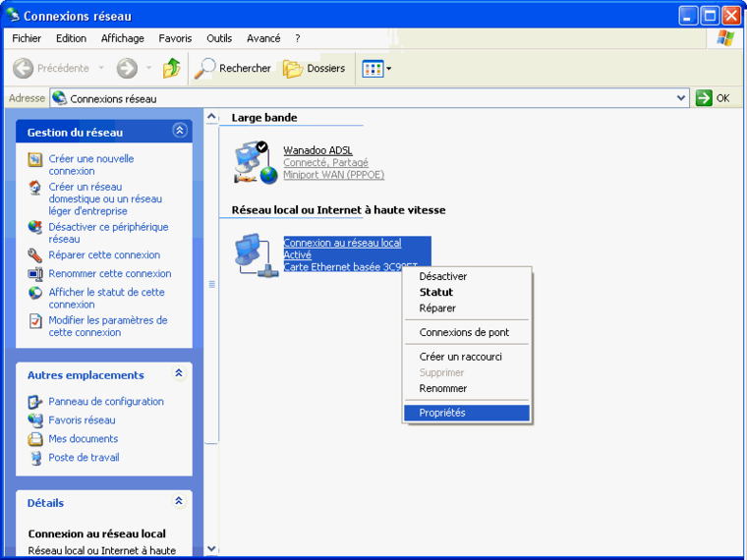Click the Wanadoo ADSL name

tap(317, 150)
